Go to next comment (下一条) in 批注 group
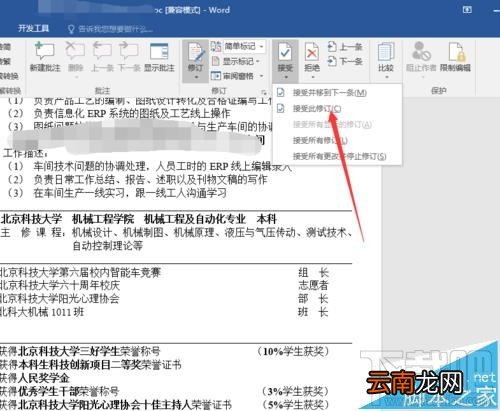This screenshot has height=411, width=500. coord(129,51)
